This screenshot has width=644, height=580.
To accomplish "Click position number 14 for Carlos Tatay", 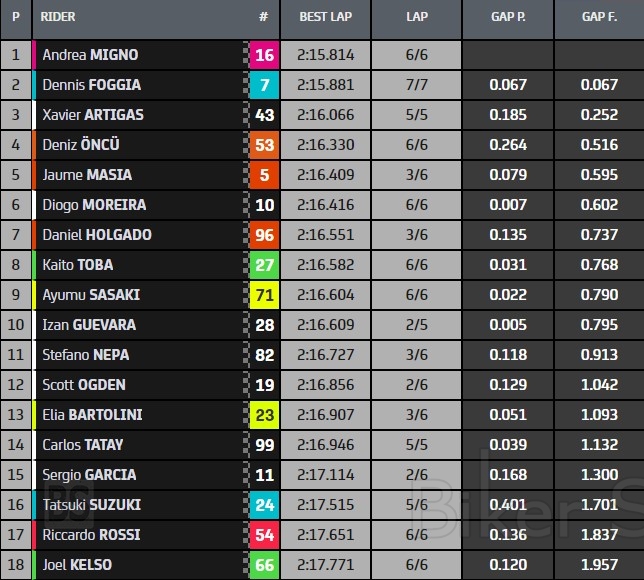I will click(16, 445).
